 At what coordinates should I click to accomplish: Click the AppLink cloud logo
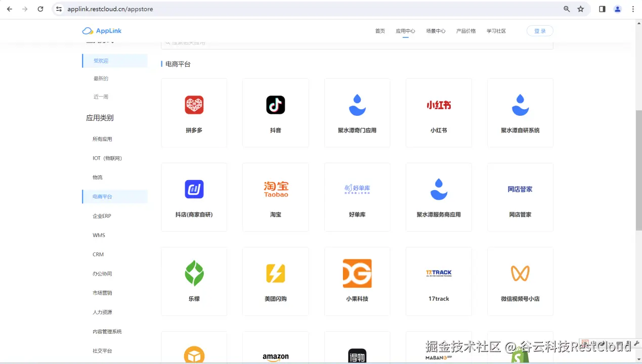(x=102, y=31)
